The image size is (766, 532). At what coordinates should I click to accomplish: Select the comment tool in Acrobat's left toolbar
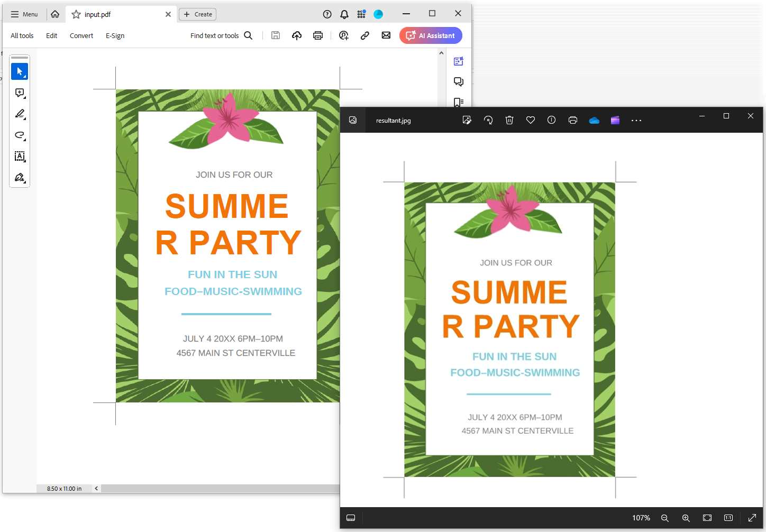pos(20,93)
